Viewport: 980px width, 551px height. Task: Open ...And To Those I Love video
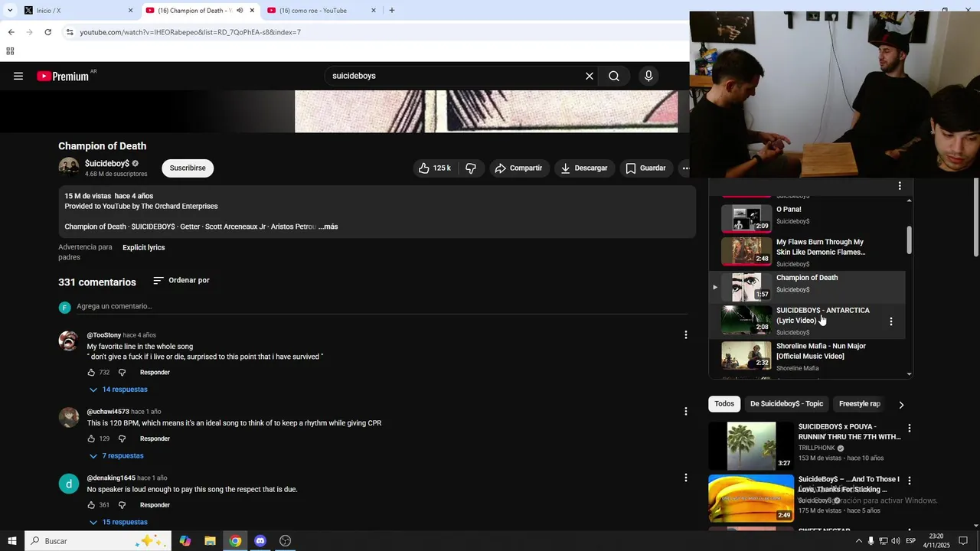804,497
